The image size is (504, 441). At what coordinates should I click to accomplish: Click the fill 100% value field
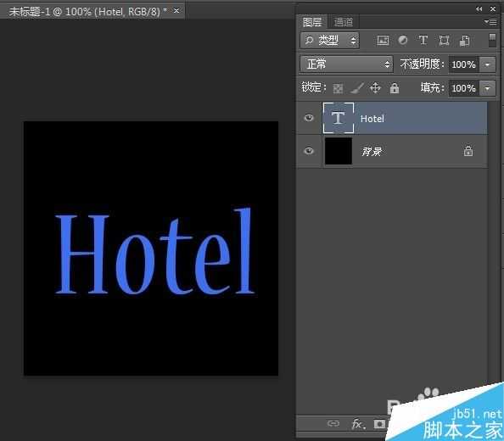[x=464, y=88]
